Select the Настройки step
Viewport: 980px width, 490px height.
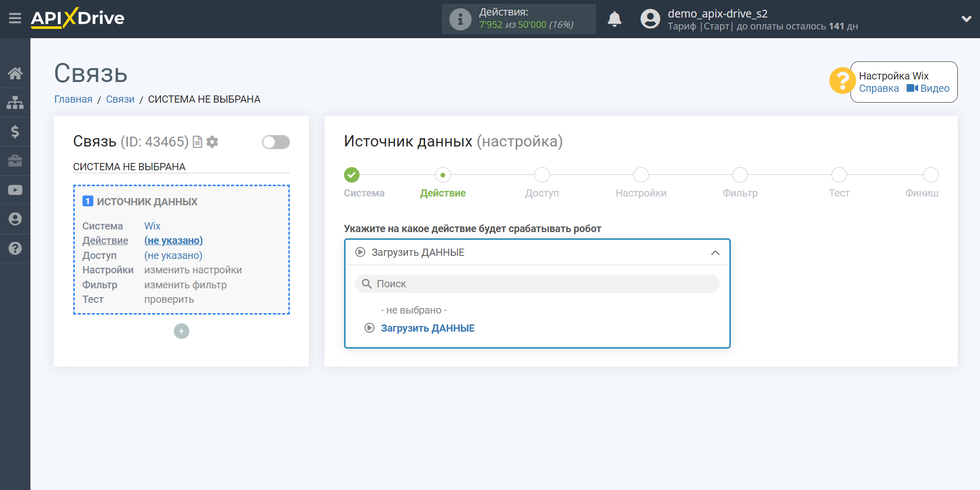click(x=641, y=175)
